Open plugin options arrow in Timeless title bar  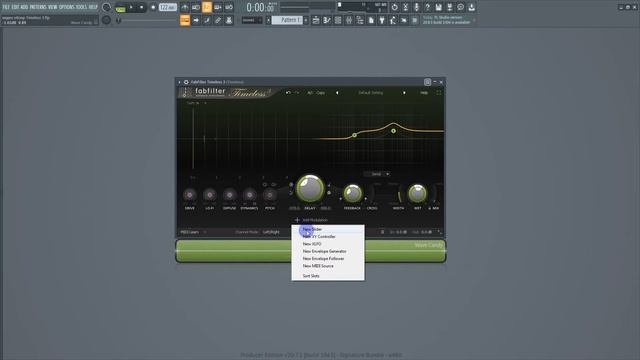179,82
